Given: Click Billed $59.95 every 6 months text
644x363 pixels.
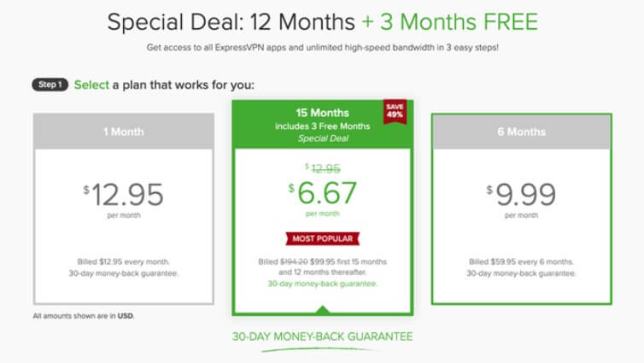Looking at the screenshot, I should tap(522, 261).
